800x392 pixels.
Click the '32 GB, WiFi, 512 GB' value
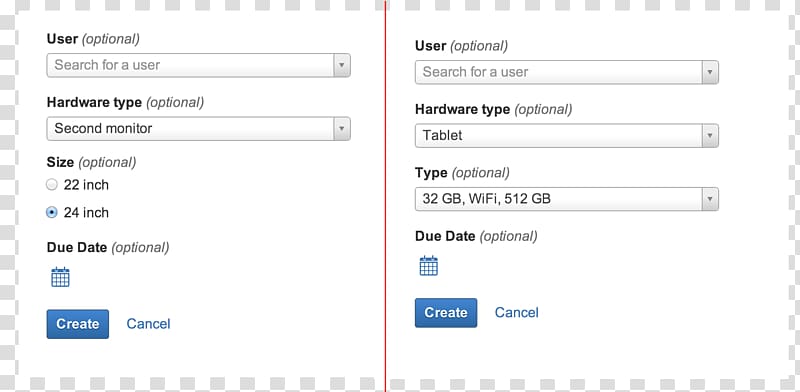[487, 199]
